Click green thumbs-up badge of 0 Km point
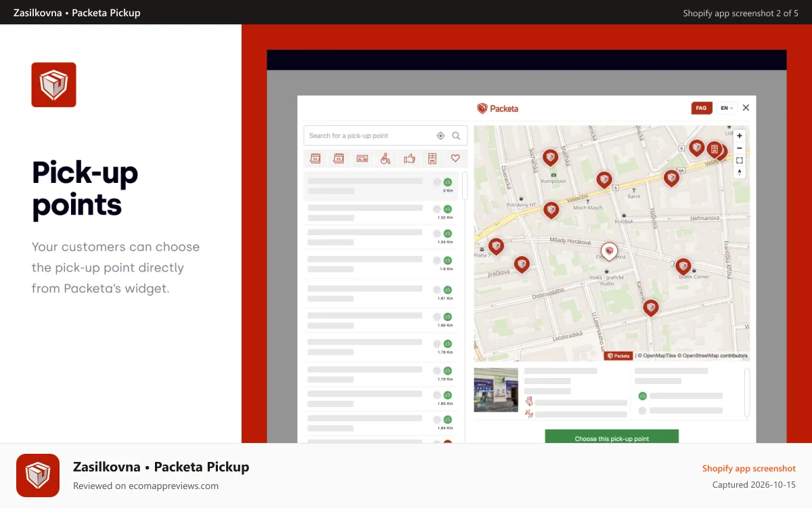 tap(447, 182)
